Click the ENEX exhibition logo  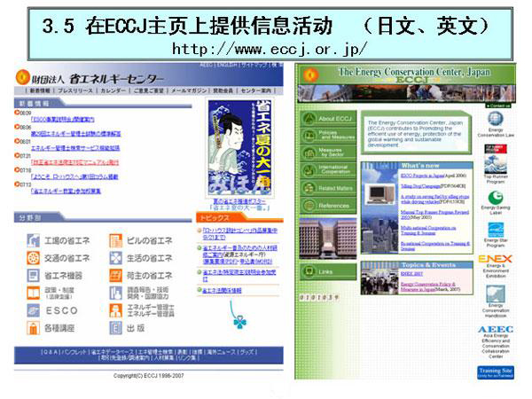click(495, 259)
